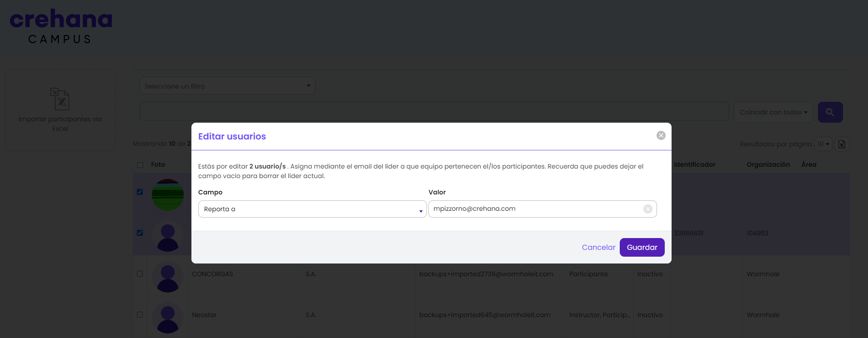Click the Excel export icon near results
The height and width of the screenshot is (338, 868).
point(842,144)
